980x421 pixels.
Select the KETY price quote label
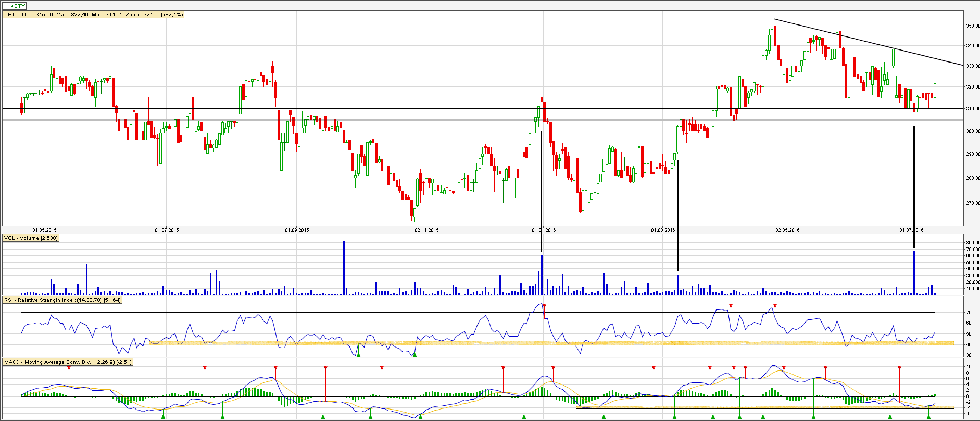point(94,15)
